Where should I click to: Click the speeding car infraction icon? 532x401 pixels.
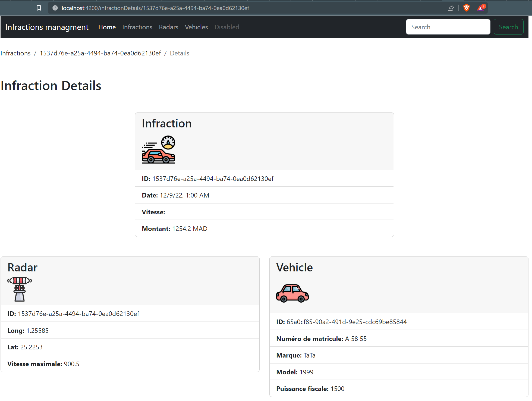click(158, 150)
